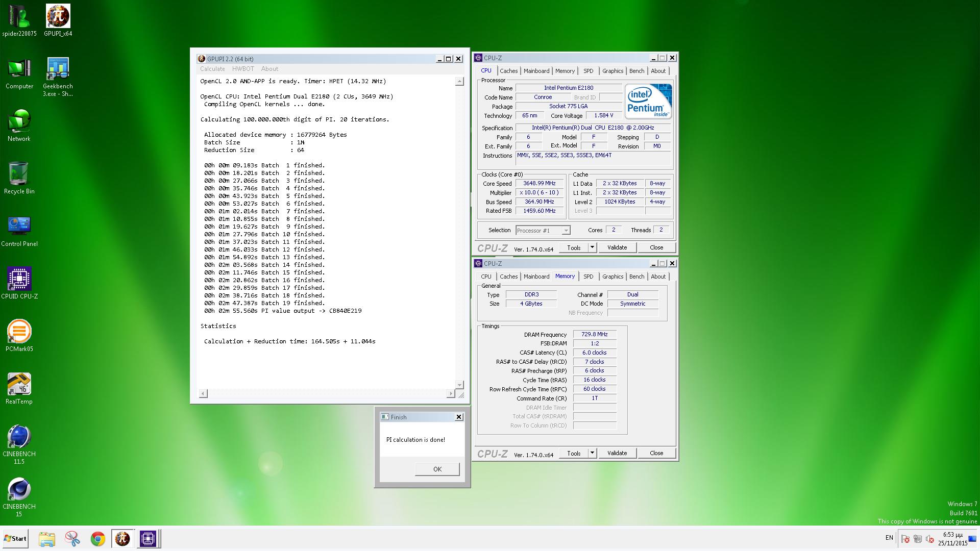Switch to SPD tab in upper CPU-Z
The image size is (980, 551).
click(589, 71)
